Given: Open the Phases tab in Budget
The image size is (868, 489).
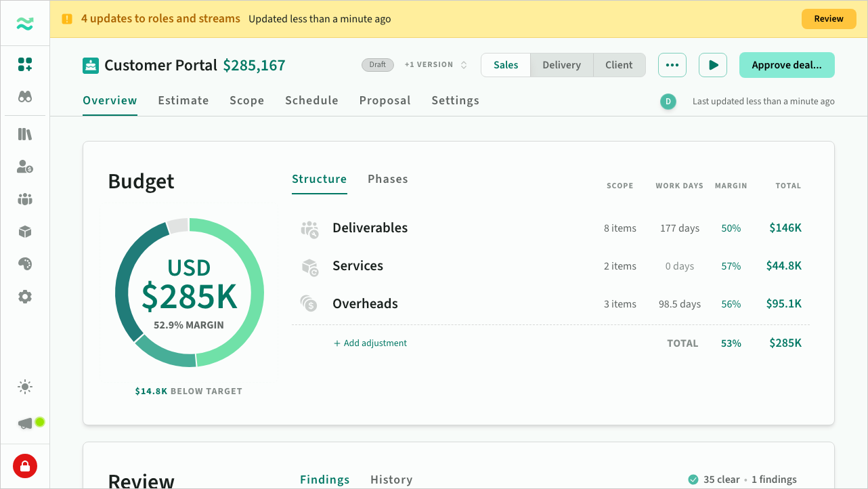Looking at the screenshot, I should (x=388, y=179).
